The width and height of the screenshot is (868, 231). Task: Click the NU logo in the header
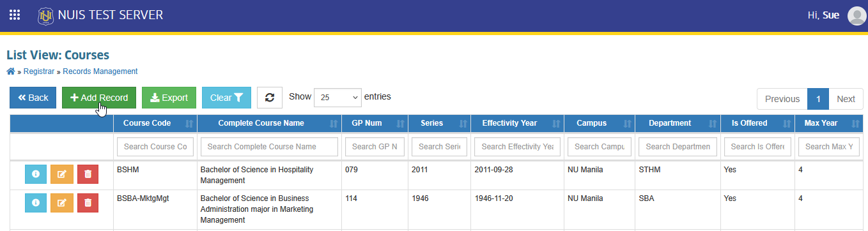pos(45,15)
